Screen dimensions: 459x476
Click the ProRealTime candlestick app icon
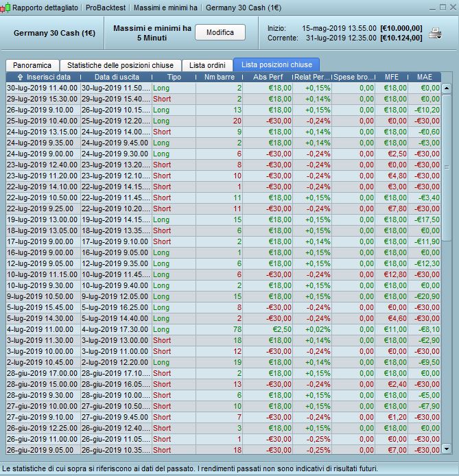(x=5, y=8)
